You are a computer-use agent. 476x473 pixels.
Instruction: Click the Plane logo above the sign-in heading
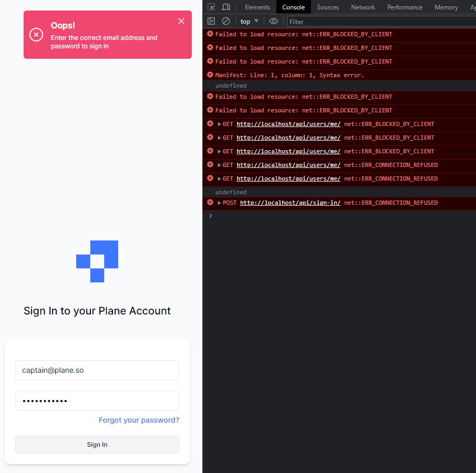97,261
